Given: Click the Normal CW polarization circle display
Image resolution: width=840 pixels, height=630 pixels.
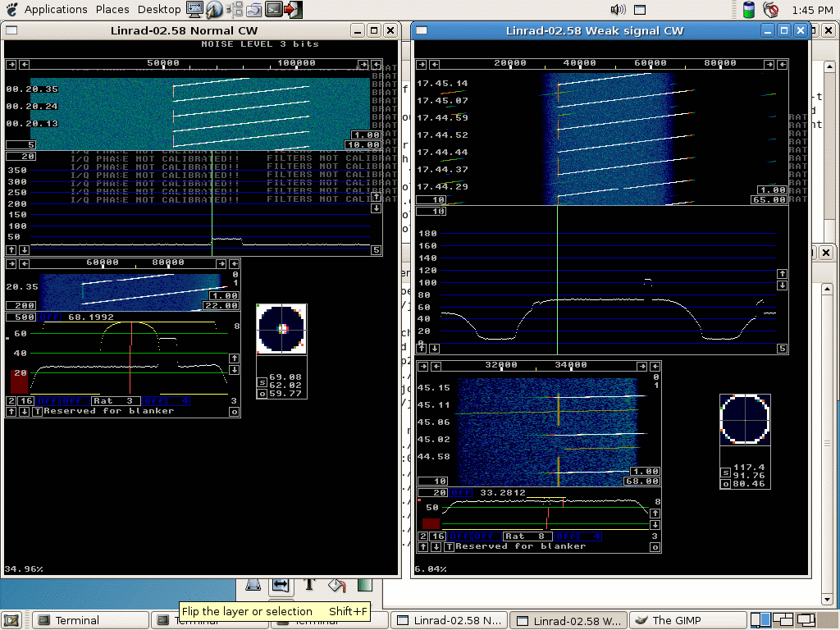Looking at the screenshot, I should (282, 329).
